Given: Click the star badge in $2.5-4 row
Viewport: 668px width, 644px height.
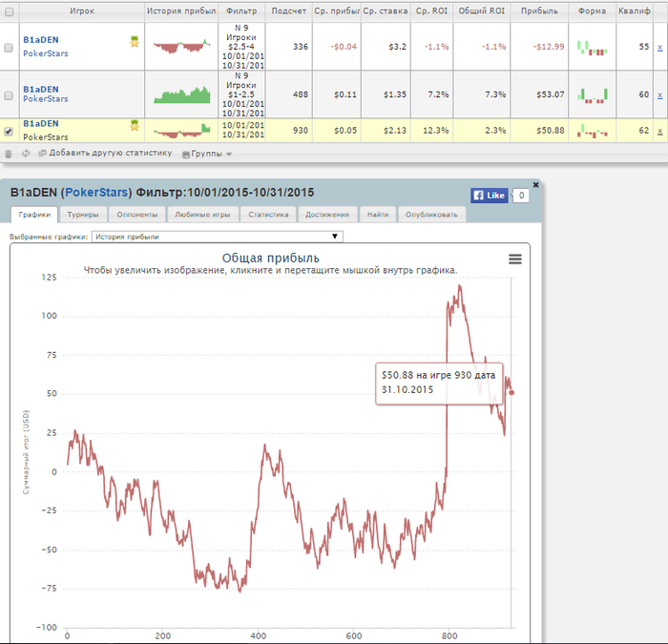Looking at the screenshot, I should (x=135, y=41).
